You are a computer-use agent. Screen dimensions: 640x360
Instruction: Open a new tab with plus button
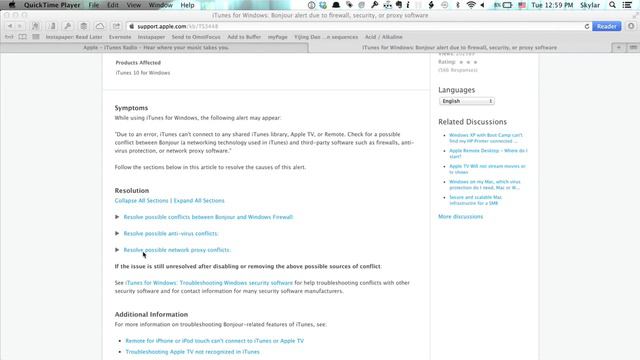click(x=619, y=48)
